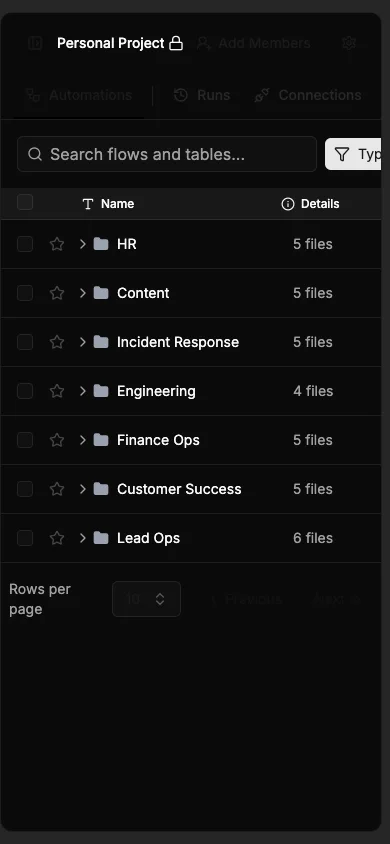Open the rows per page dropdown
The image size is (390, 844).
coord(146,599)
